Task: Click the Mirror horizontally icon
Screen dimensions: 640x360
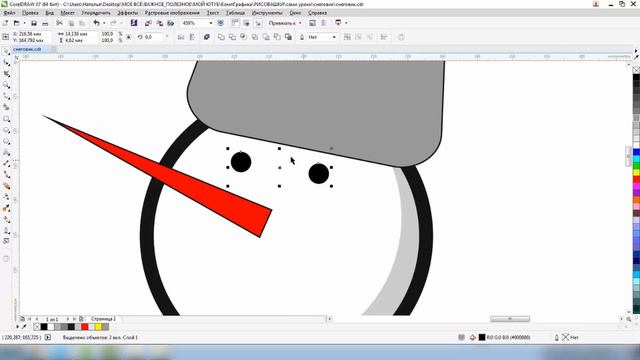Action: (181, 37)
